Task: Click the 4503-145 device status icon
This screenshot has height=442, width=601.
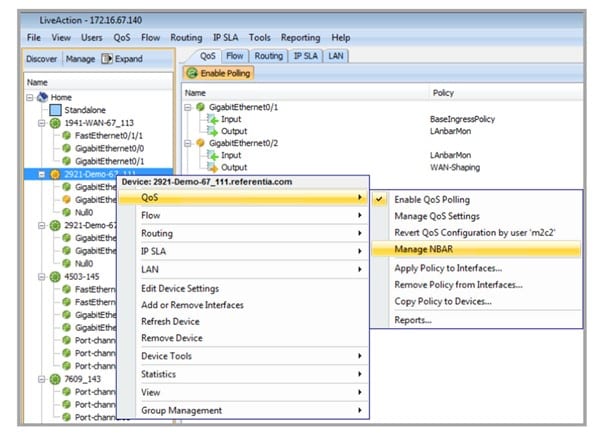Action: click(55, 276)
